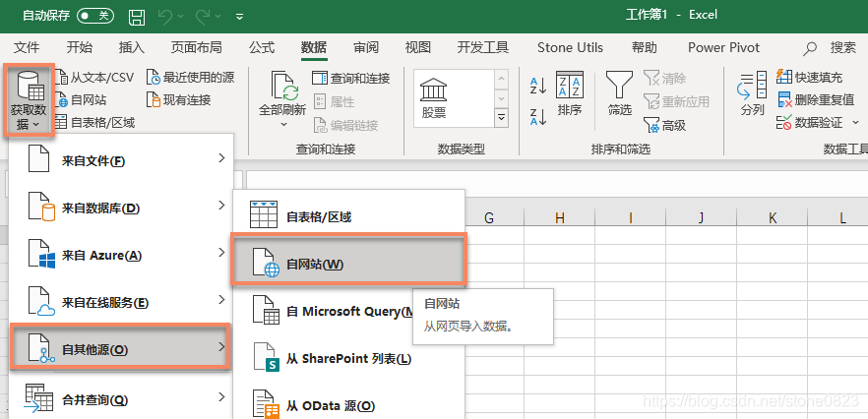Select column G header
The image size is (868, 419).
(489, 218)
